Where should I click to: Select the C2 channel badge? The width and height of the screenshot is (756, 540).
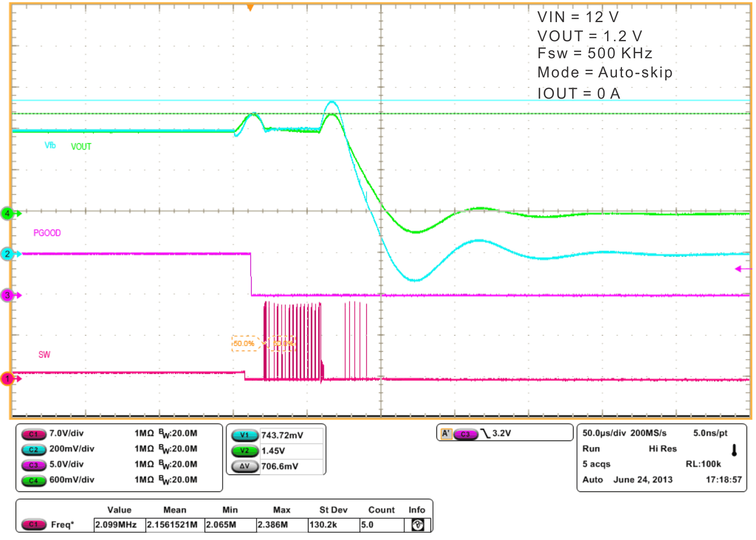34,449
